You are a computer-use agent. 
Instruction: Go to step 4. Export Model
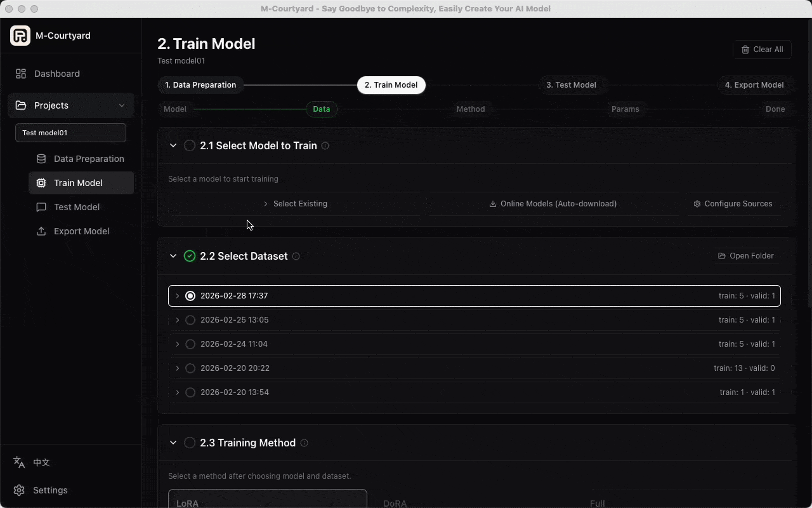coord(754,85)
